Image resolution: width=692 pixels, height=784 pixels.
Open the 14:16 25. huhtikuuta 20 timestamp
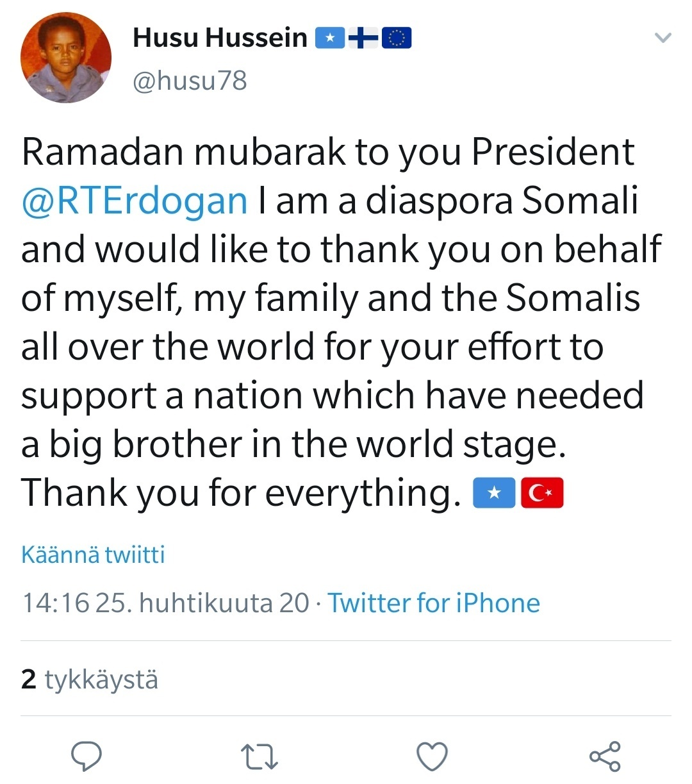coord(165,603)
